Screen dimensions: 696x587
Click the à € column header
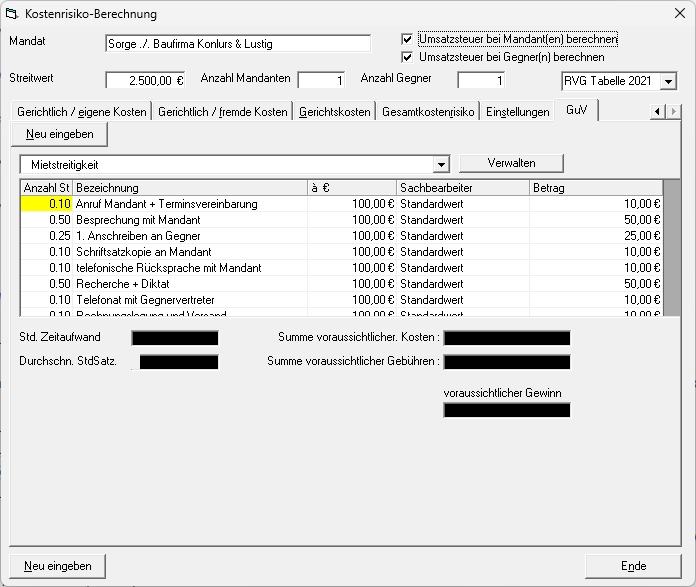point(352,188)
